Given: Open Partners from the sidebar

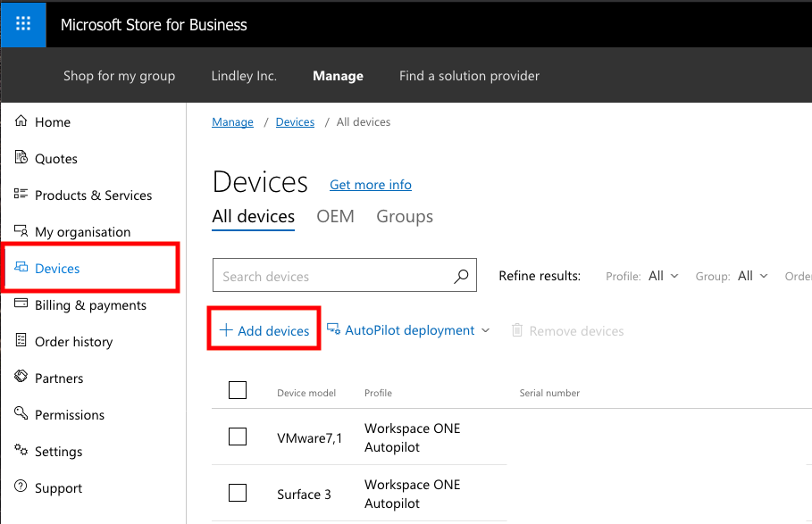Looking at the screenshot, I should coord(59,378).
